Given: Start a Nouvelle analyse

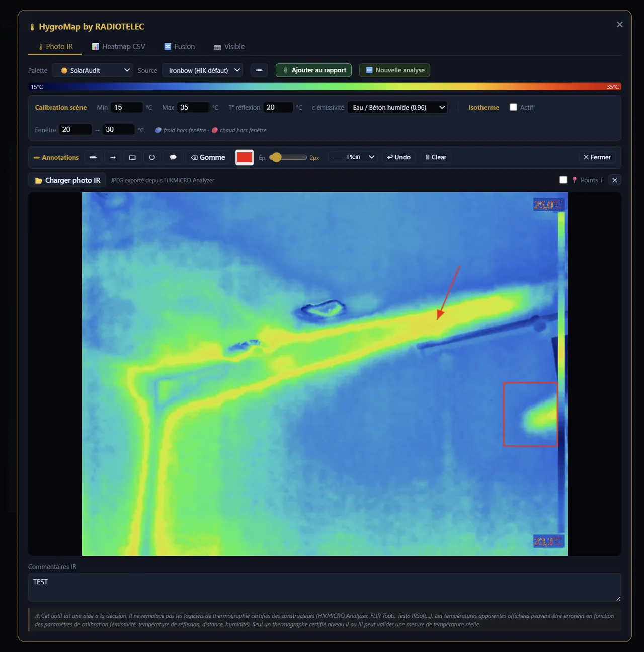Looking at the screenshot, I should [395, 70].
